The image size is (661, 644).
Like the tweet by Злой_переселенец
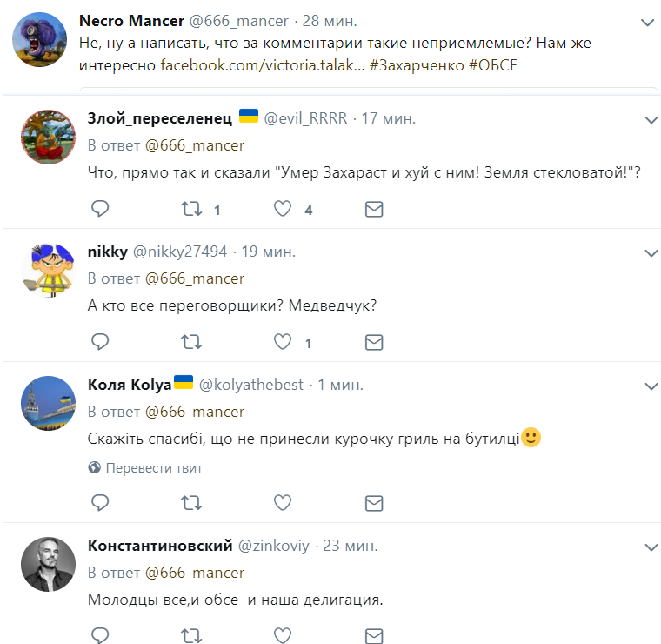(283, 209)
